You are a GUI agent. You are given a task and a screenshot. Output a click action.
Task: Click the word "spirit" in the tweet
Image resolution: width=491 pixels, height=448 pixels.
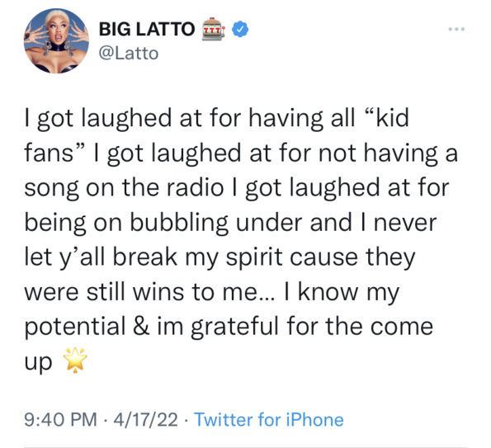click(254, 258)
